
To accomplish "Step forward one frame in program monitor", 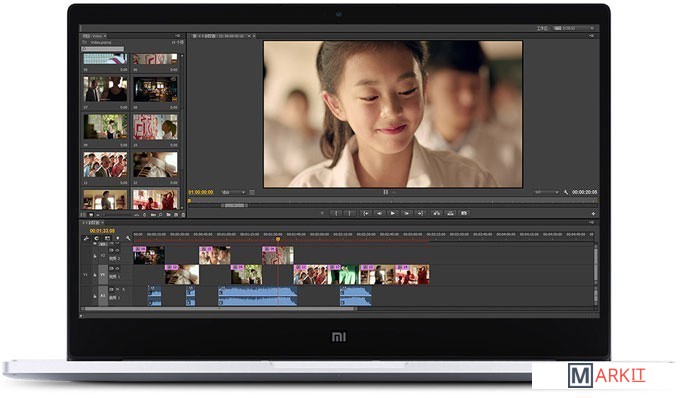I will 407,214.
